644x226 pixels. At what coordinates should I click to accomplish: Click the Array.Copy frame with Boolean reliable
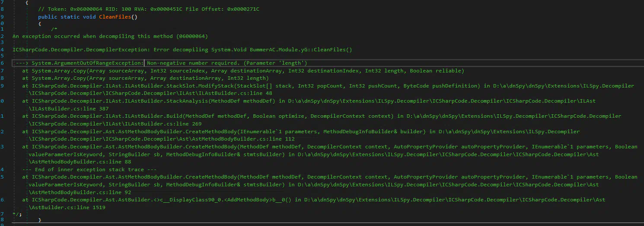pyautogui.click(x=243, y=71)
